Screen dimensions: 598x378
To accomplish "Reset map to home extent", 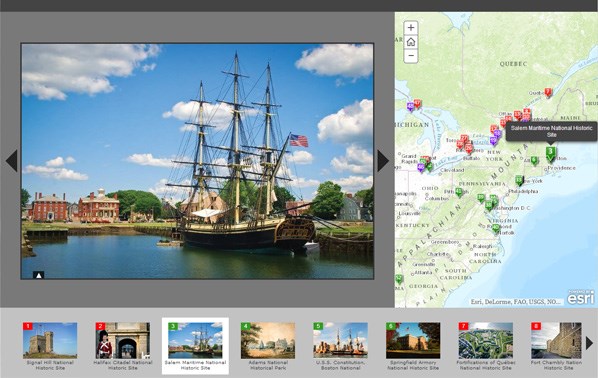I will 411,42.
